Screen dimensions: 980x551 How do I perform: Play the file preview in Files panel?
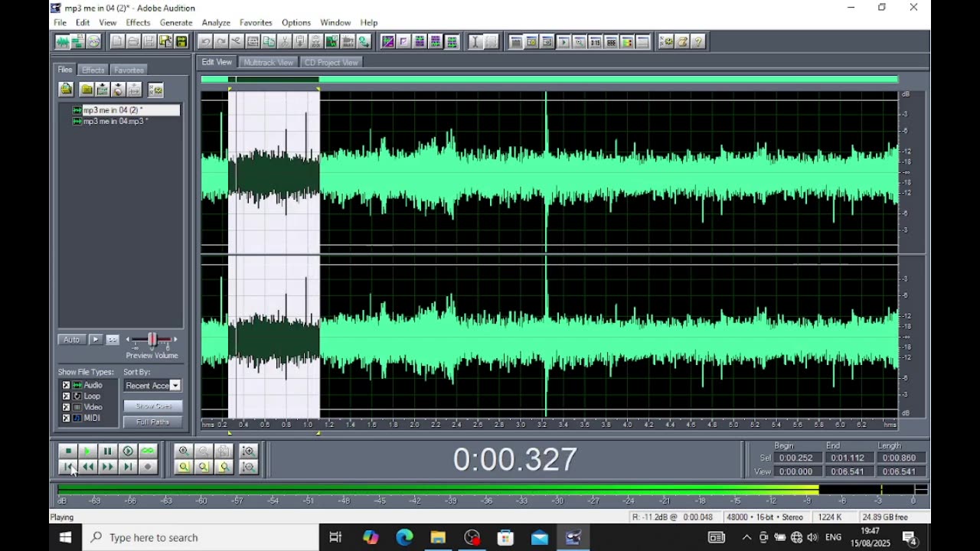click(96, 340)
